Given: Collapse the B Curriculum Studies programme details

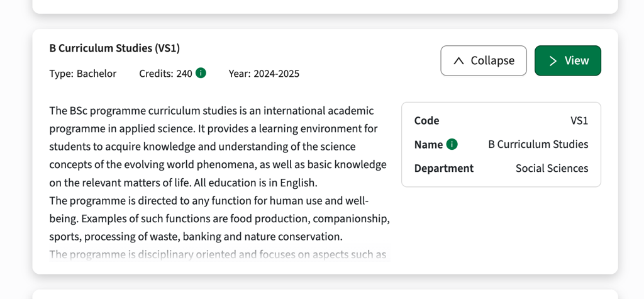Looking at the screenshot, I should [x=483, y=60].
